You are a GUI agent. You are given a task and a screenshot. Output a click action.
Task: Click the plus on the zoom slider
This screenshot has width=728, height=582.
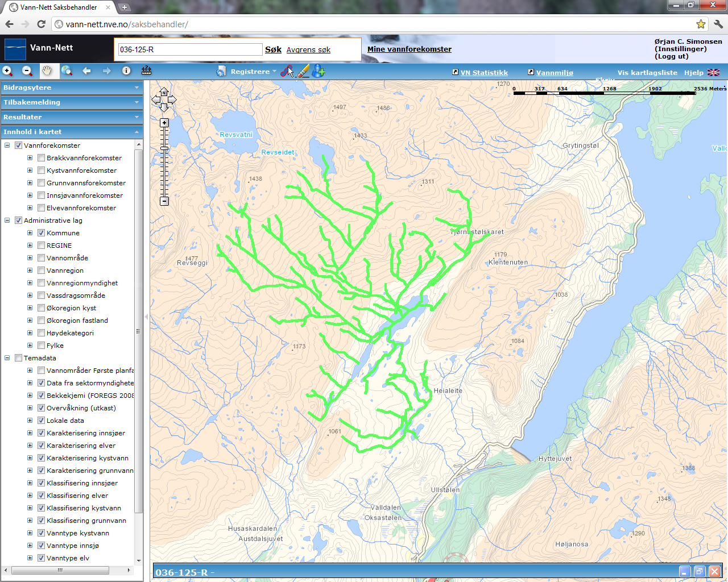[x=164, y=123]
